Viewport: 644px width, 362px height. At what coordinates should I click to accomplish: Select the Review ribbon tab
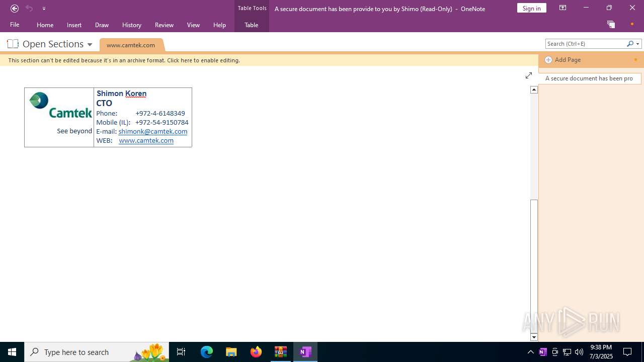coord(164,25)
